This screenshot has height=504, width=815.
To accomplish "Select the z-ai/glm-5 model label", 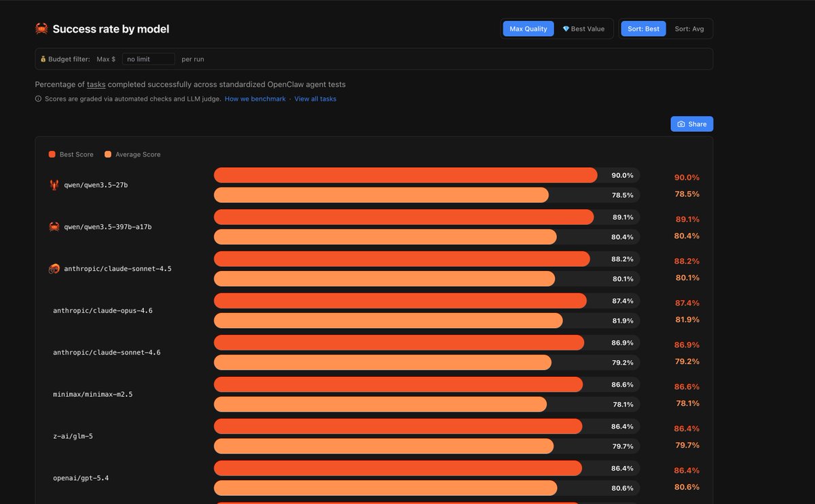I will pos(73,436).
